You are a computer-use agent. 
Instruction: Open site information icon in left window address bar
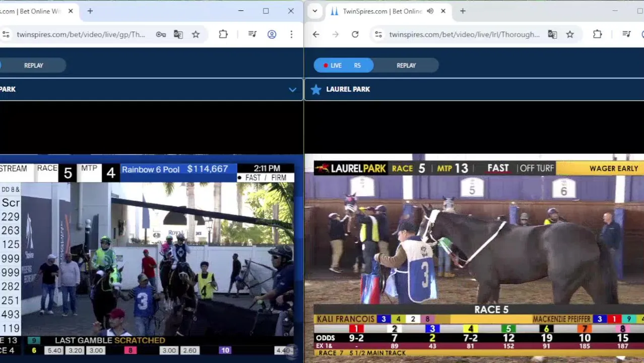click(6, 34)
